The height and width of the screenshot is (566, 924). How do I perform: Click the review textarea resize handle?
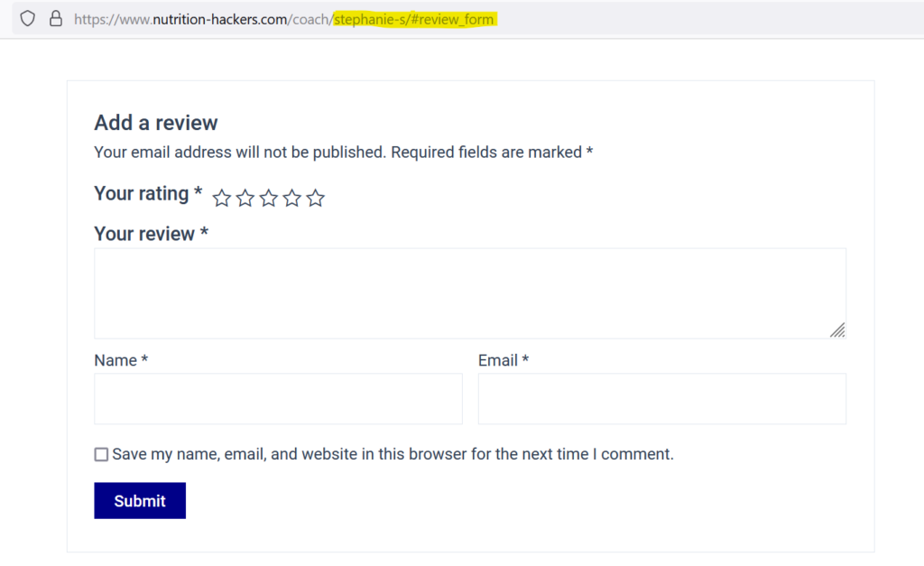coord(837,330)
